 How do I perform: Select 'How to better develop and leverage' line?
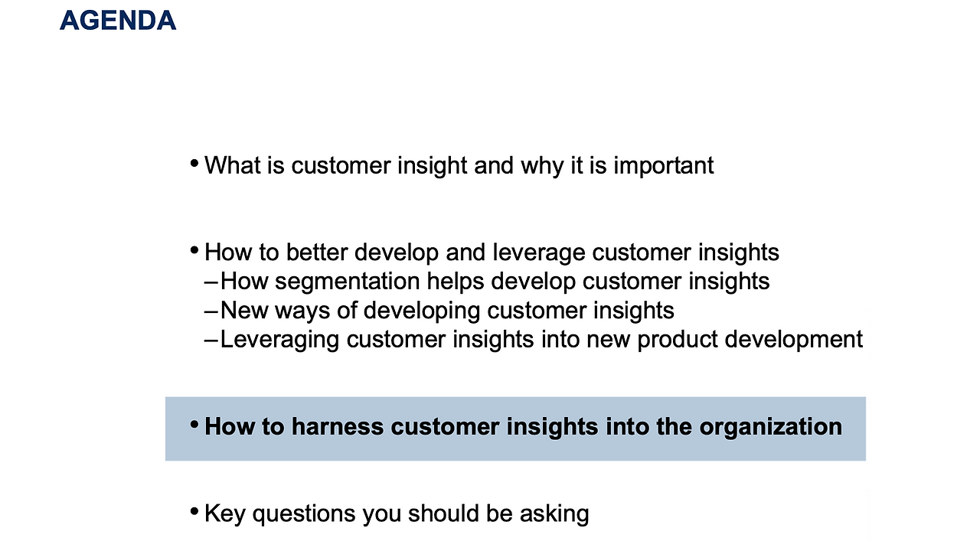point(492,253)
